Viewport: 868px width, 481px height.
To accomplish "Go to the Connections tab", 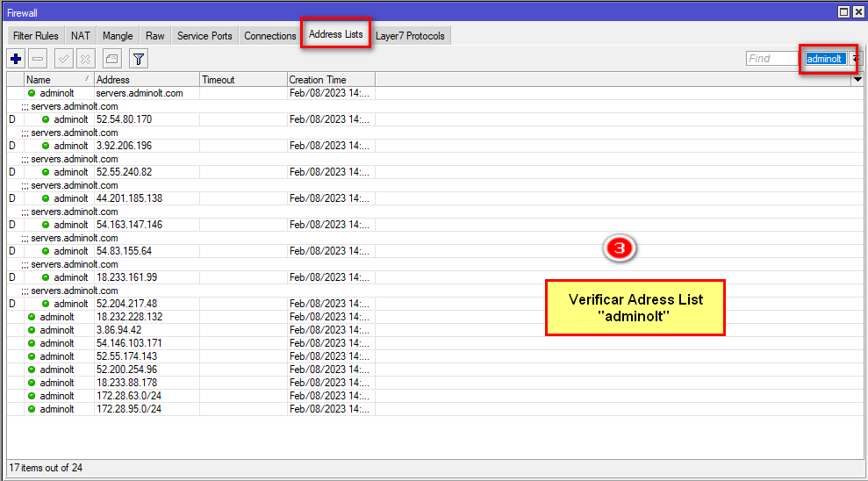I will click(x=270, y=36).
